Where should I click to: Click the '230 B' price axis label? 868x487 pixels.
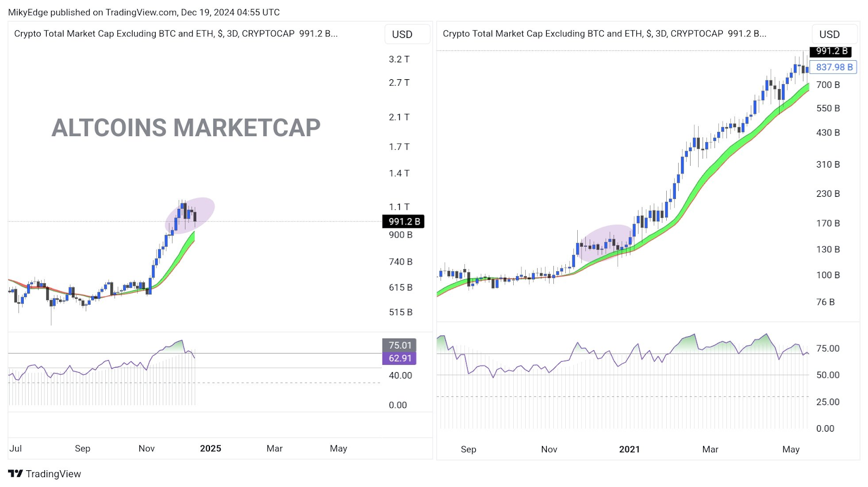click(828, 194)
